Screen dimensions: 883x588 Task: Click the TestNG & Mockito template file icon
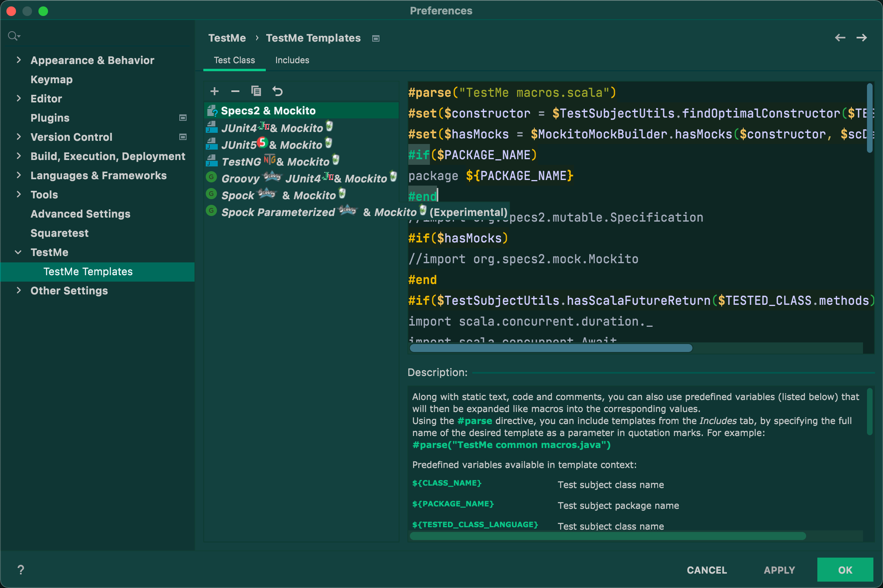211,161
